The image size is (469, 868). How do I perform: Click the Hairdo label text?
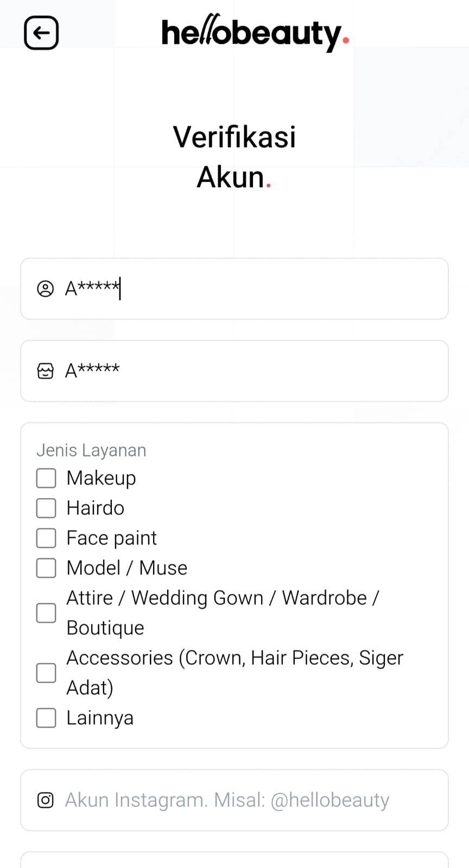coord(95,508)
